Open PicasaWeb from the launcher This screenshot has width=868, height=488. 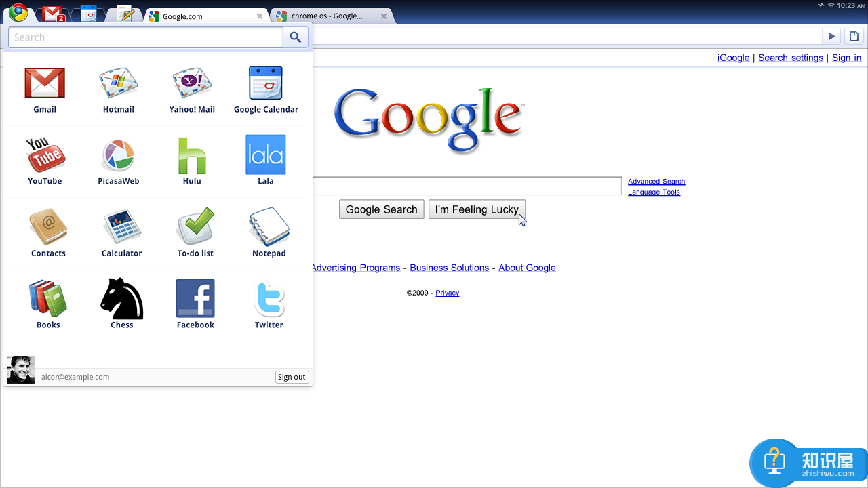[119, 156]
